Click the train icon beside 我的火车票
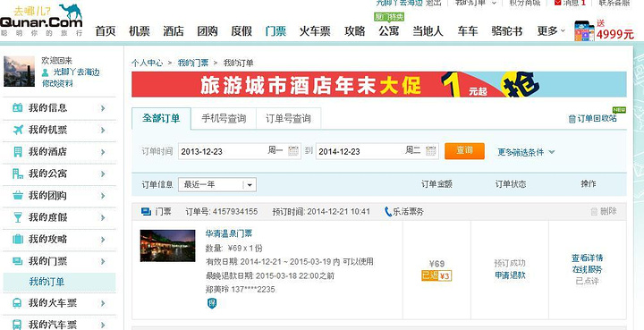Screen dimensions: 644x330 coord(17,303)
